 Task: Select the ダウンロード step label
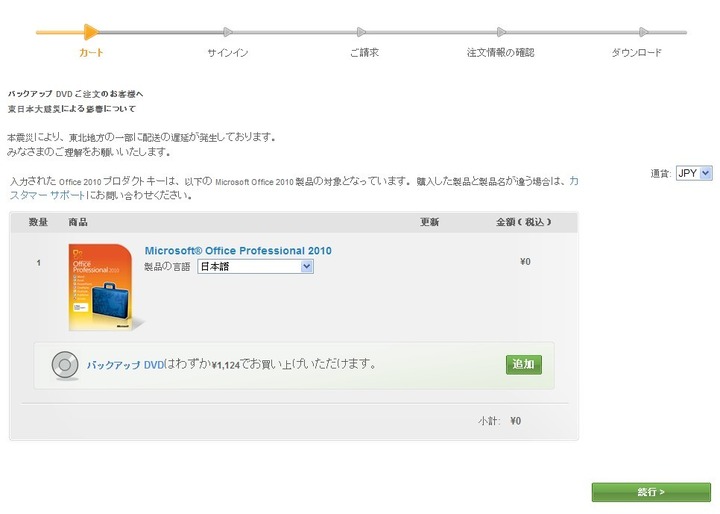pyautogui.click(x=636, y=52)
